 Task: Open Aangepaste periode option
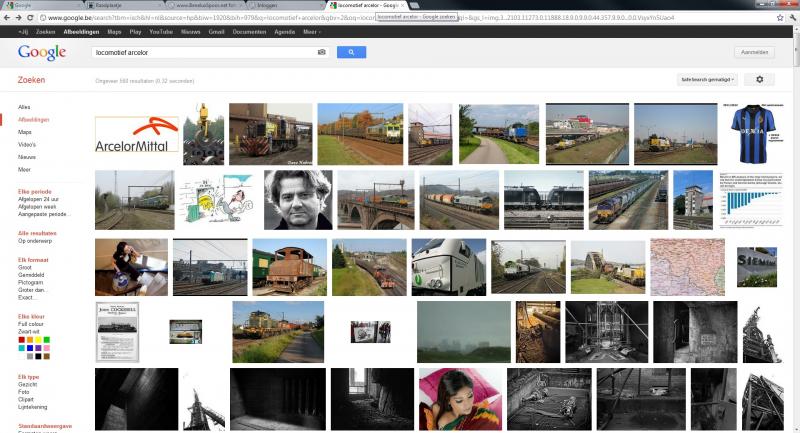pyautogui.click(x=43, y=214)
